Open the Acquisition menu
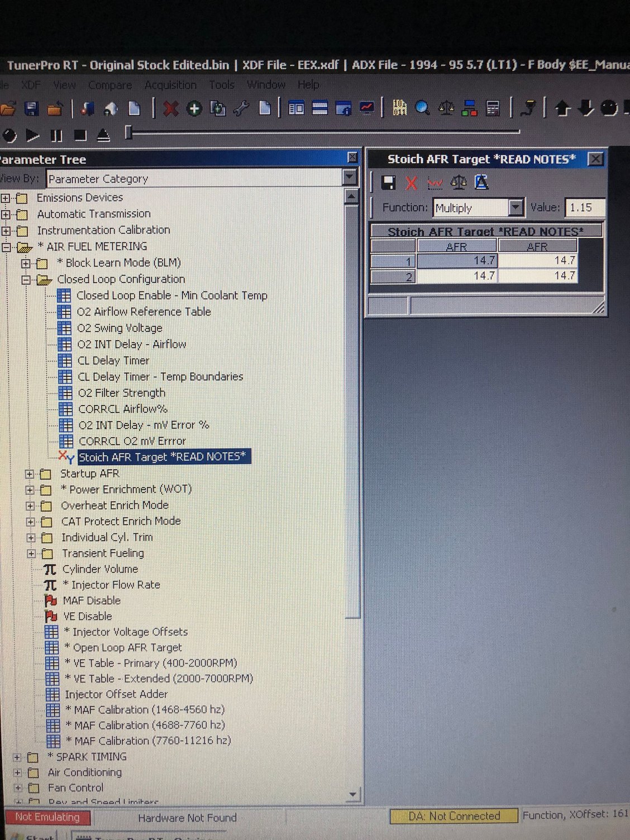 point(170,85)
